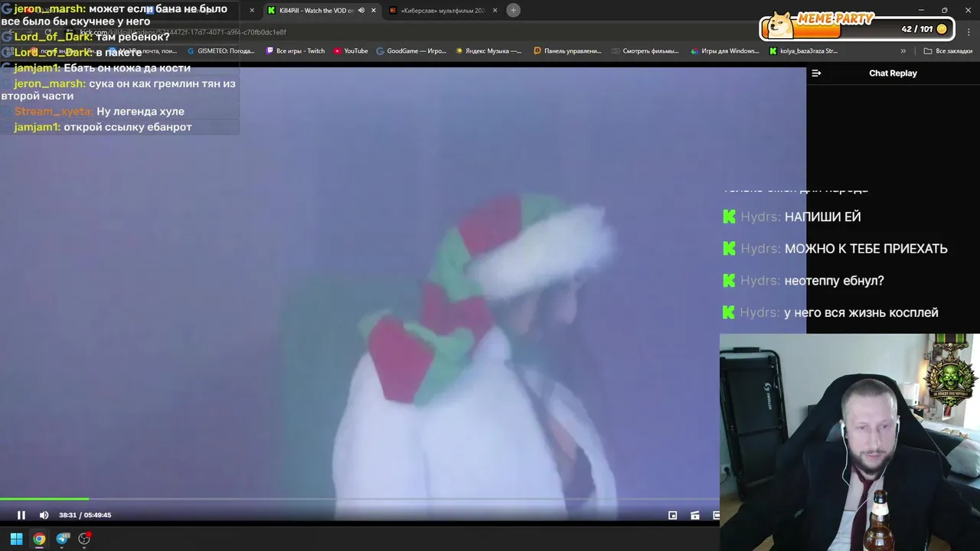Click the kick.com address bar URL
Viewport: 980px width, 551px height.
(x=183, y=32)
